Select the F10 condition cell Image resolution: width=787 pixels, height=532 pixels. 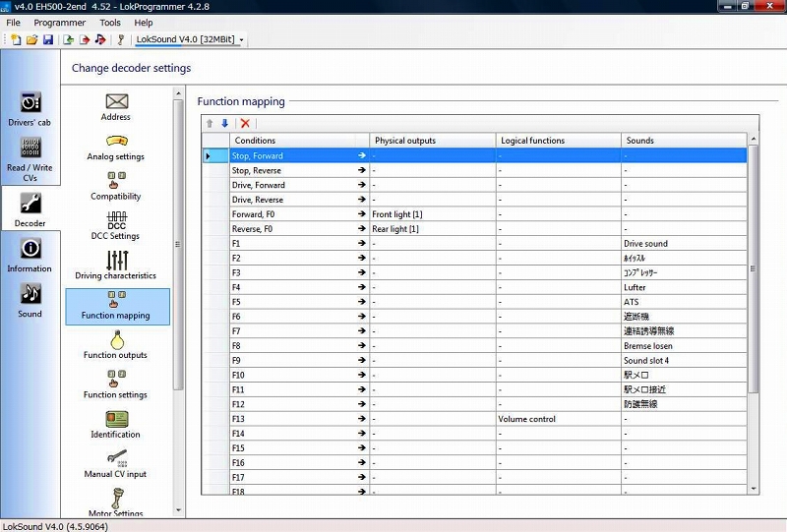300,375
